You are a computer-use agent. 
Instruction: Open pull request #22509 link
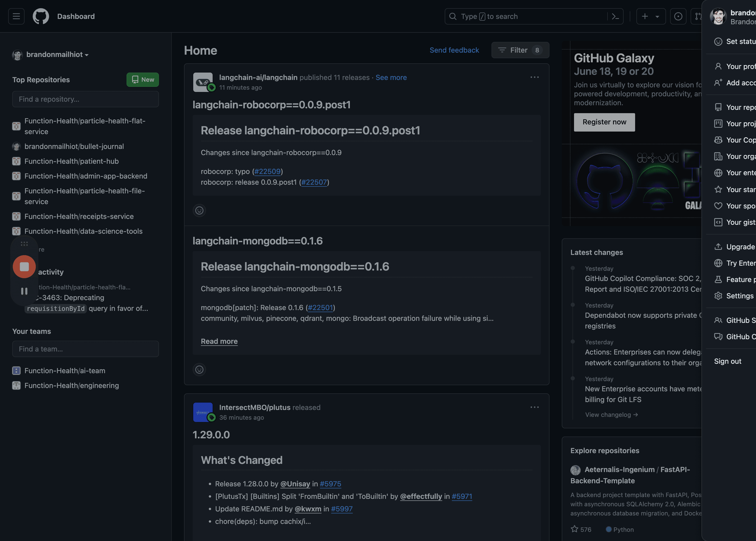[x=267, y=171]
